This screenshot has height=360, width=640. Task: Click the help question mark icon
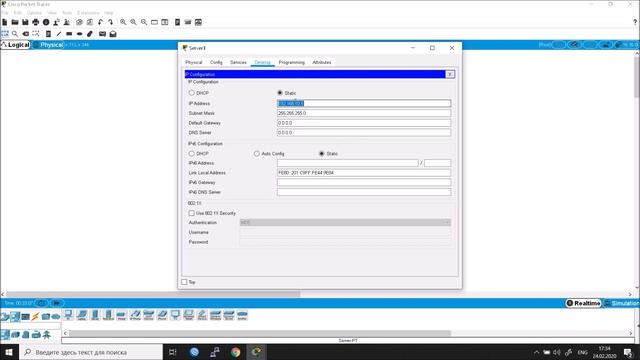point(635,22)
